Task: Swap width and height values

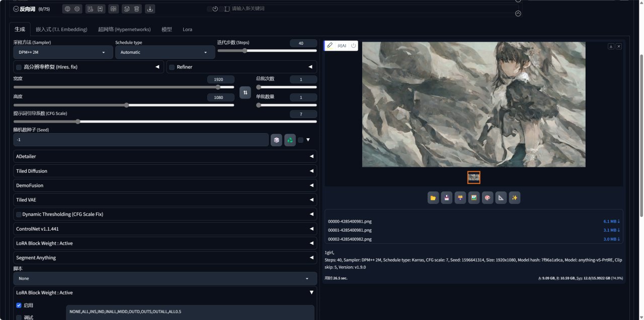Action: click(245, 92)
